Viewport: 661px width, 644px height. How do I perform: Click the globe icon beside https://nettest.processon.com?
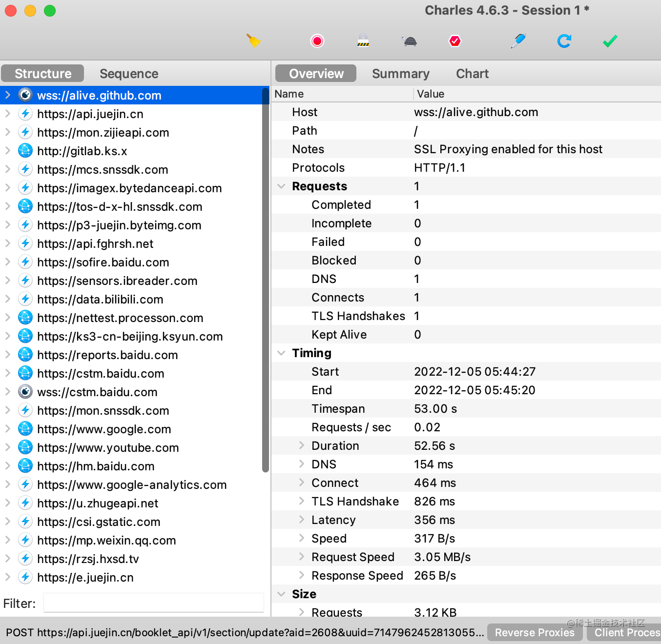tap(25, 318)
